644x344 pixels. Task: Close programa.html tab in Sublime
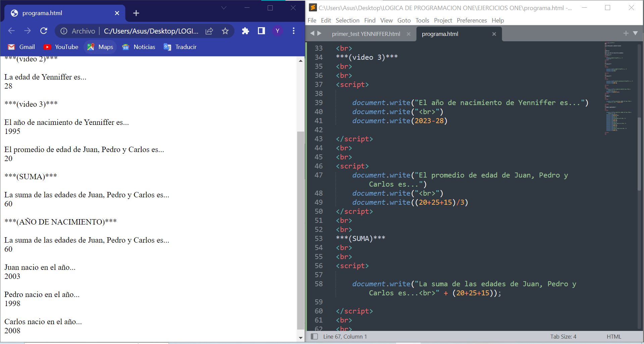coord(494,34)
